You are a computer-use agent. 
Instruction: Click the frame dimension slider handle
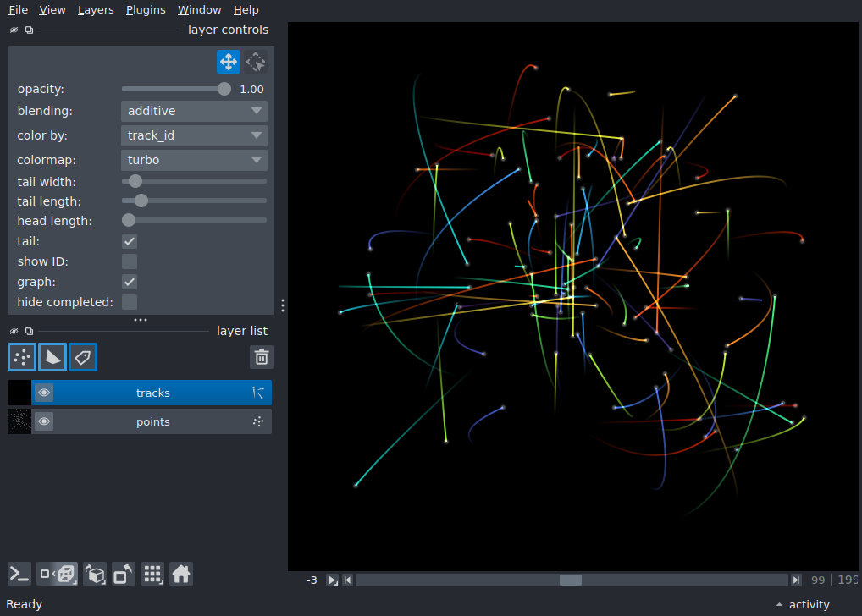(x=571, y=580)
